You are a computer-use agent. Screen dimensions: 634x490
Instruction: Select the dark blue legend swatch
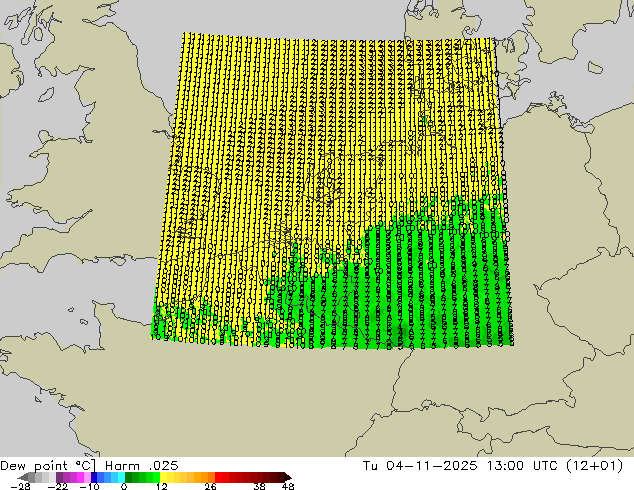(x=94, y=477)
